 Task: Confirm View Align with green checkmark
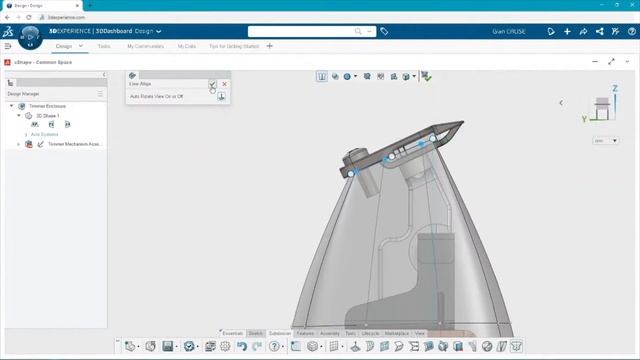click(212, 84)
